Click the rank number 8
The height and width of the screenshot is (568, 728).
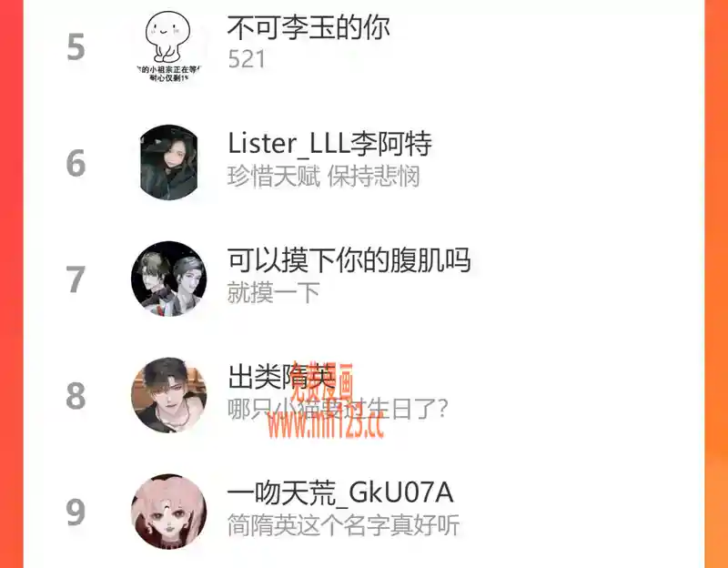[76, 396]
